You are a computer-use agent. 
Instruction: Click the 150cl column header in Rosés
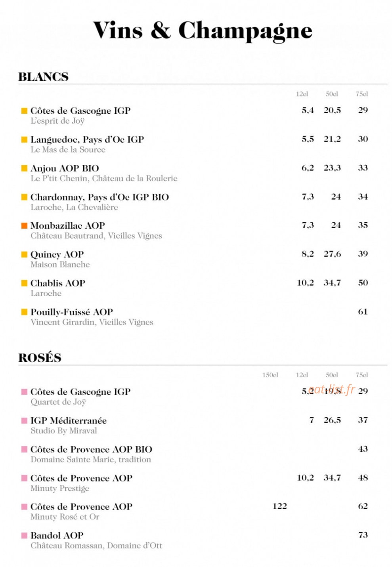[x=270, y=375]
